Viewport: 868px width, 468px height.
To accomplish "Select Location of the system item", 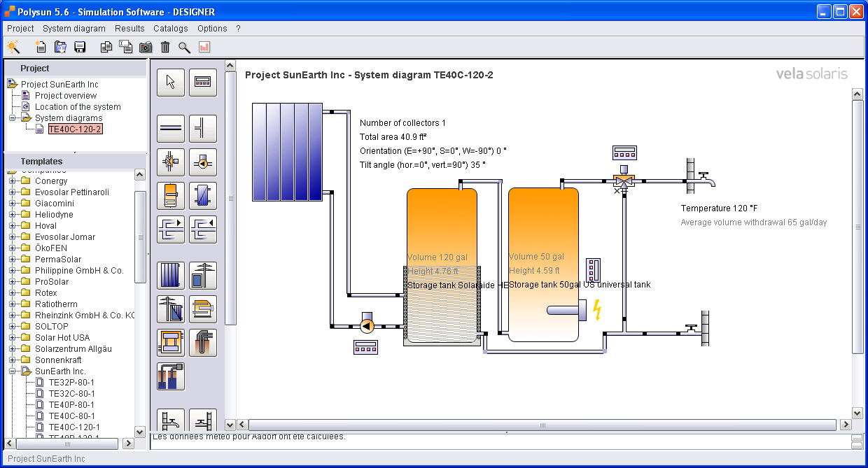I will (x=78, y=107).
